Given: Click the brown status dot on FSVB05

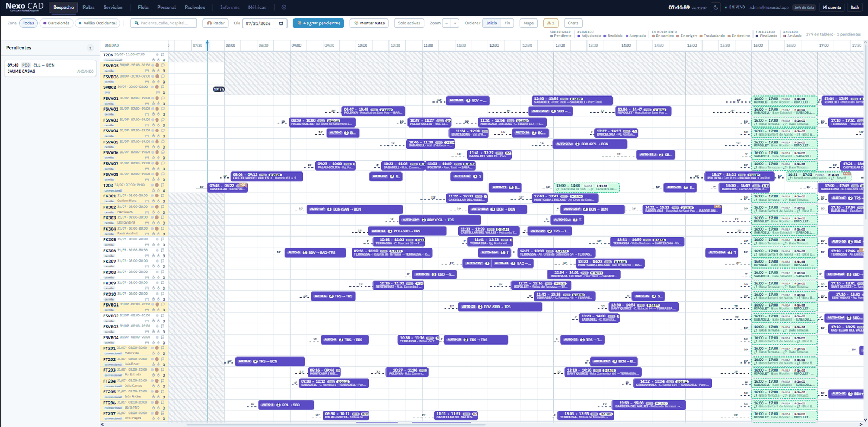Looking at the screenshot, I should tap(157, 66).
